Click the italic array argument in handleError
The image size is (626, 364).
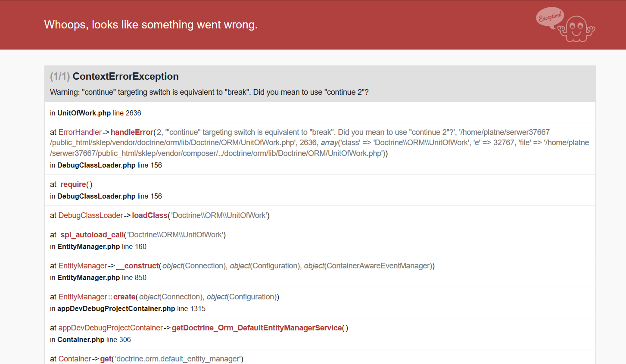[x=329, y=143]
